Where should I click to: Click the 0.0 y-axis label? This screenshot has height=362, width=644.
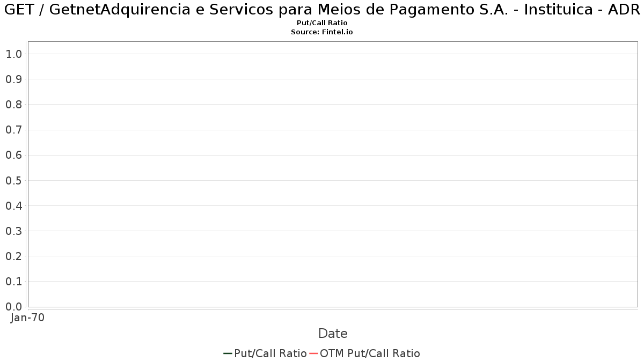click(x=13, y=307)
